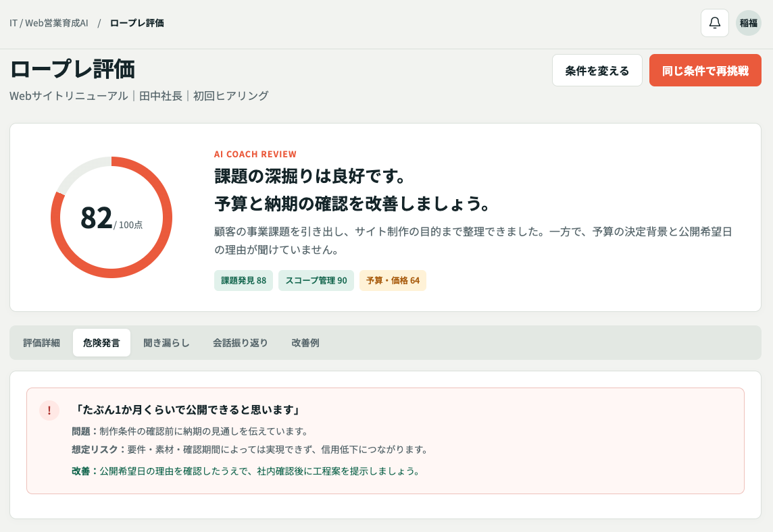Click the 想定リスク description line
The width and height of the screenshot is (773, 532).
pos(251,450)
